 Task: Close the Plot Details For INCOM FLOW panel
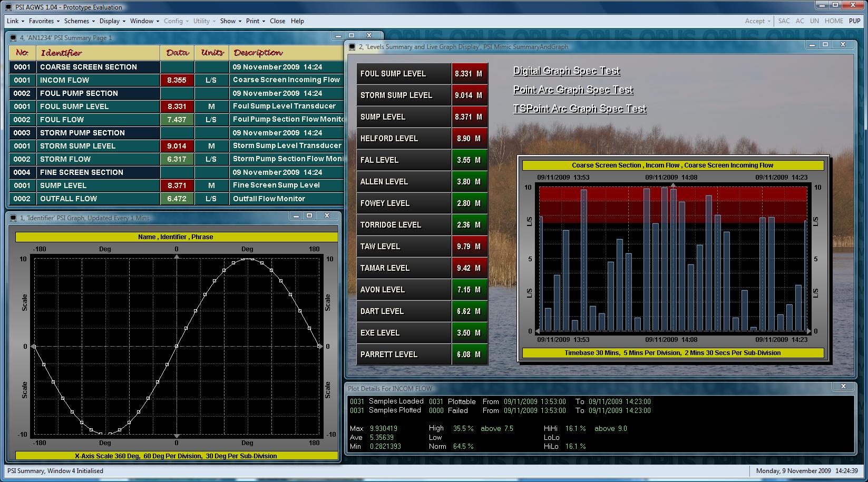pos(843,387)
